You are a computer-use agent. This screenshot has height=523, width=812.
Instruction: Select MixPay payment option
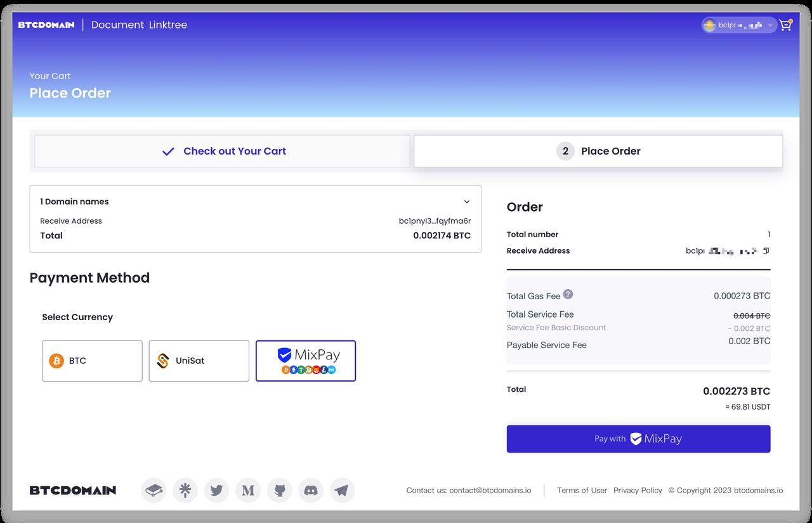pos(306,361)
